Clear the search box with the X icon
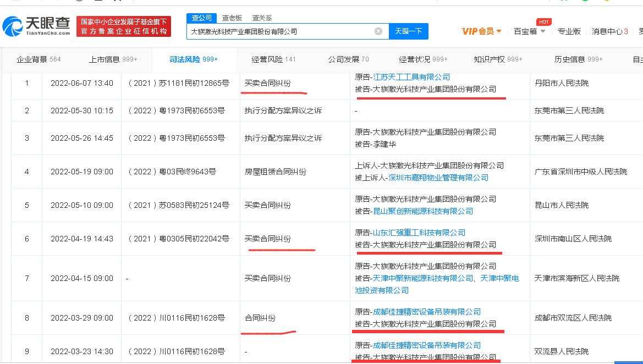Viewport: 643px width, 364px height. (x=378, y=31)
